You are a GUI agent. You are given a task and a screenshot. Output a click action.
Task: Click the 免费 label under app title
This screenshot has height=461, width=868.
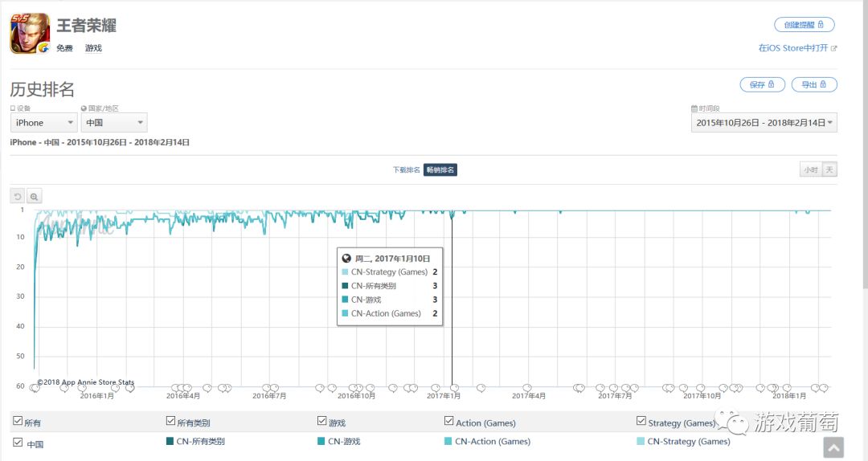coord(64,48)
